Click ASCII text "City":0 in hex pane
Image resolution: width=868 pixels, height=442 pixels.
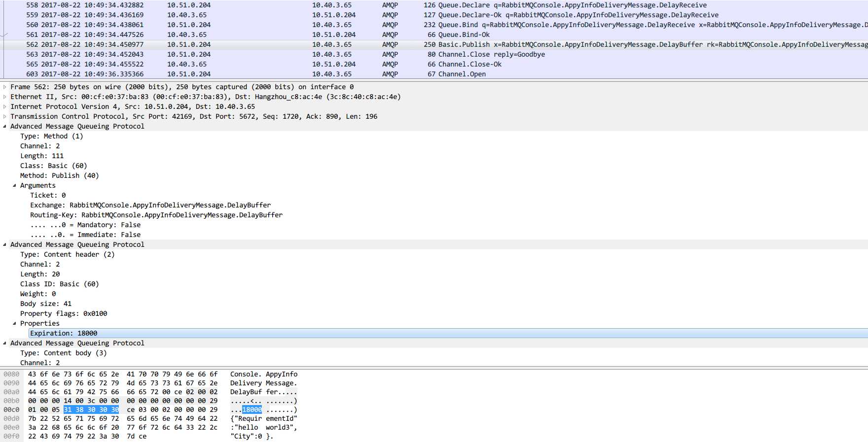pos(246,436)
